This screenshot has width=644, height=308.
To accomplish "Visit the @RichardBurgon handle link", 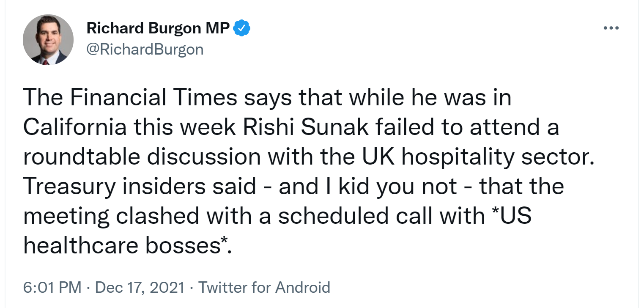I will click(145, 49).
